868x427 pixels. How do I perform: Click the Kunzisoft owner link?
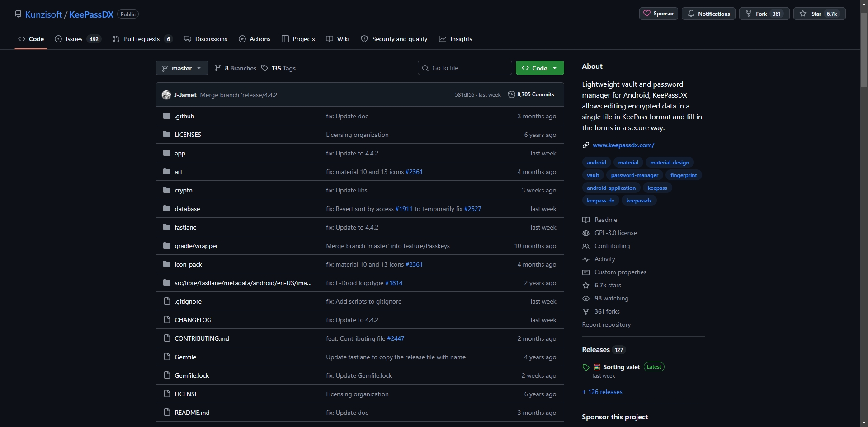coord(43,14)
